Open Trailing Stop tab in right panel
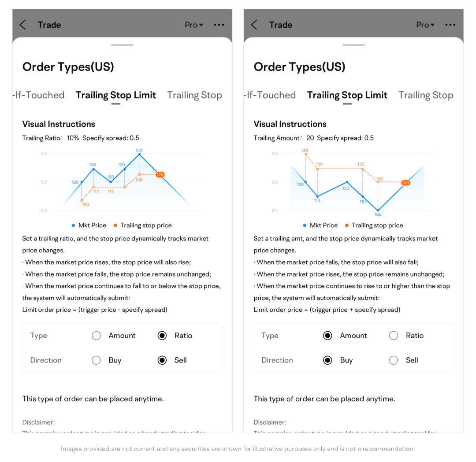 tap(426, 95)
